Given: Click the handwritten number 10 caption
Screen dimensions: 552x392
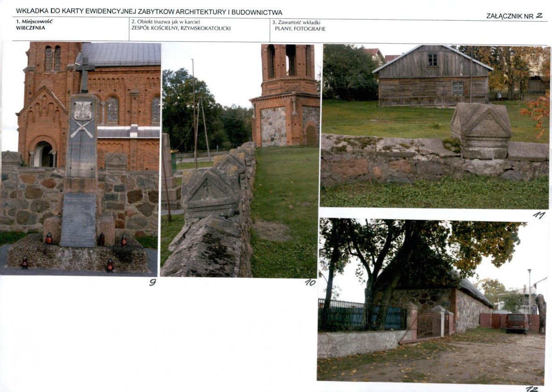Looking at the screenshot, I should [x=310, y=282].
